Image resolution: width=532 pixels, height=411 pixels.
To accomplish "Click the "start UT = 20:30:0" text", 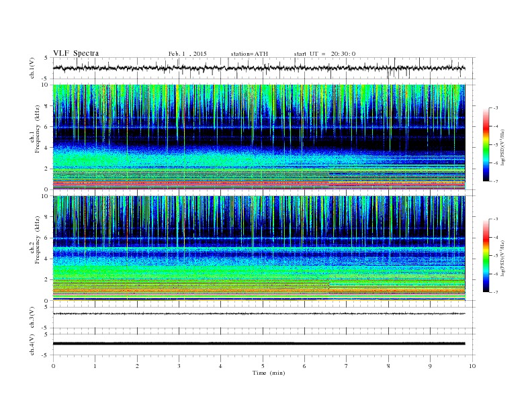I will tap(324, 54).
